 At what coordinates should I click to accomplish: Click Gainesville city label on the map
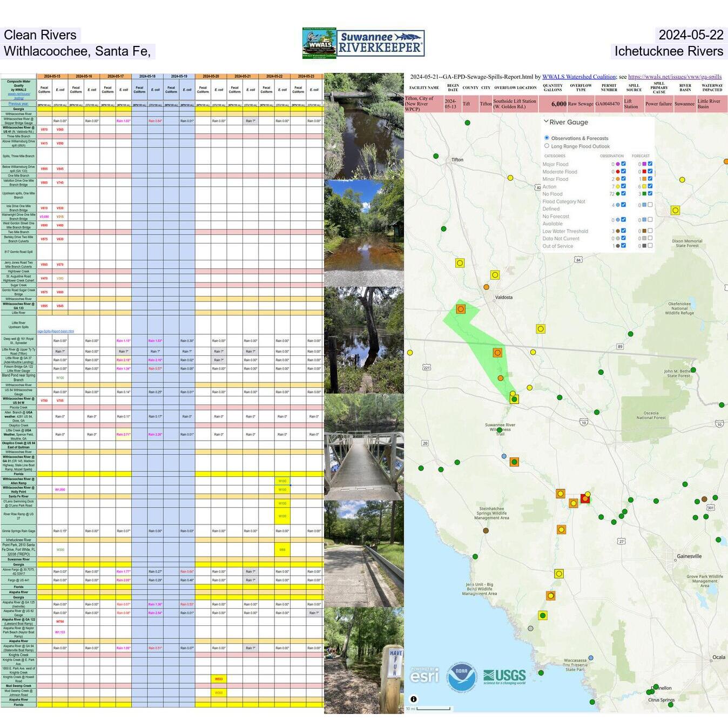689,556
